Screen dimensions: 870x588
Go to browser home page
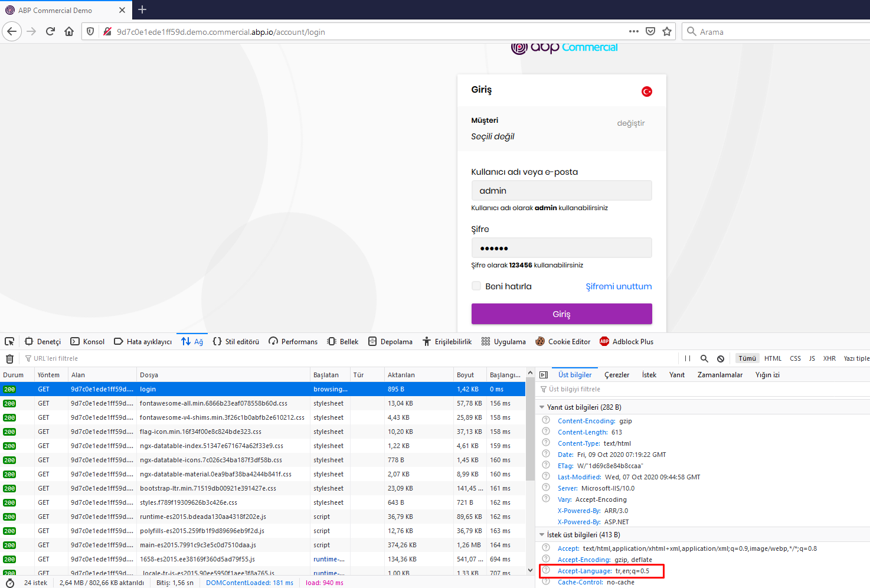[x=69, y=32]
